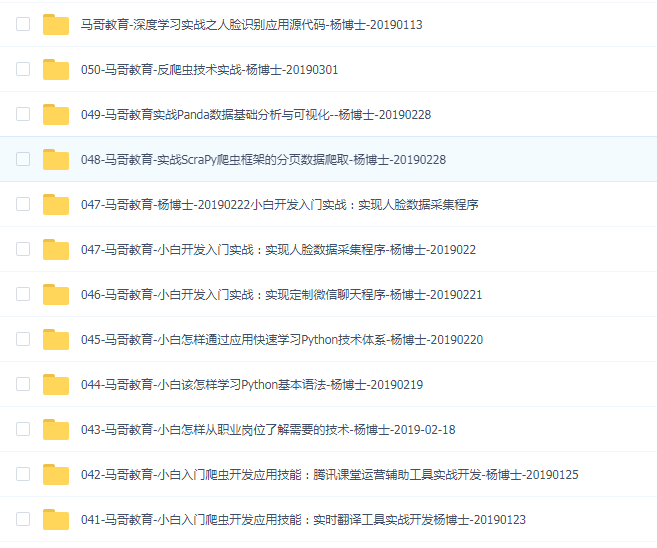Select checkbox for folder 049 Panda

[23, 114]
